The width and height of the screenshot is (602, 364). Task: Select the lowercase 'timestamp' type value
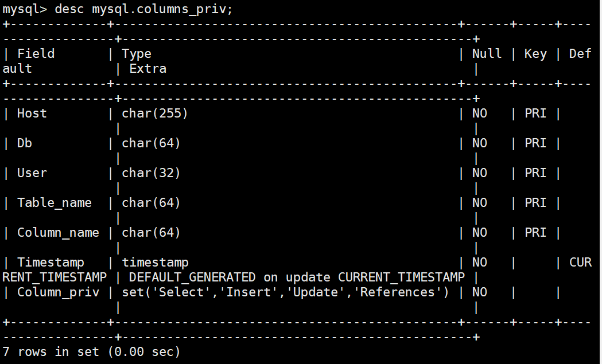pyautogui.click(x=155, y=263)
